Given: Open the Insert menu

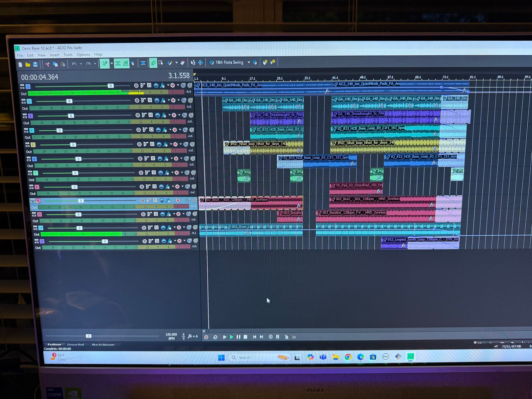Looking at the screenshot, I should 54,55.
